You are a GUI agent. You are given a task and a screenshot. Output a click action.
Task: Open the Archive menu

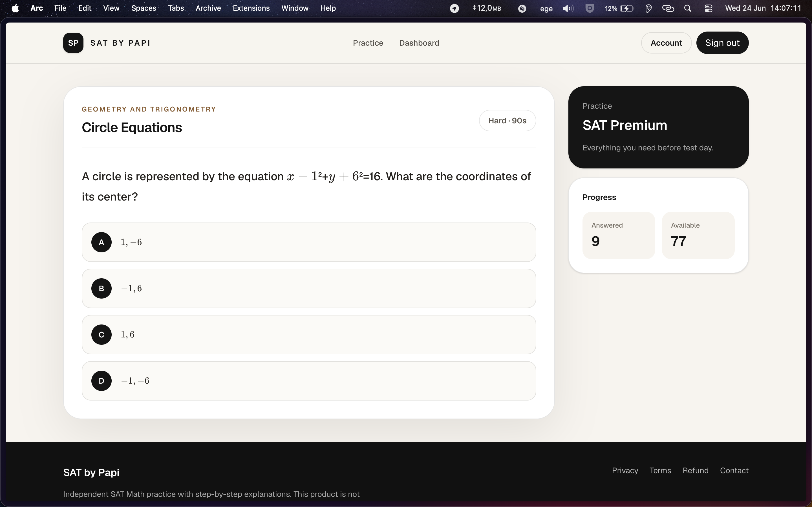208,8
